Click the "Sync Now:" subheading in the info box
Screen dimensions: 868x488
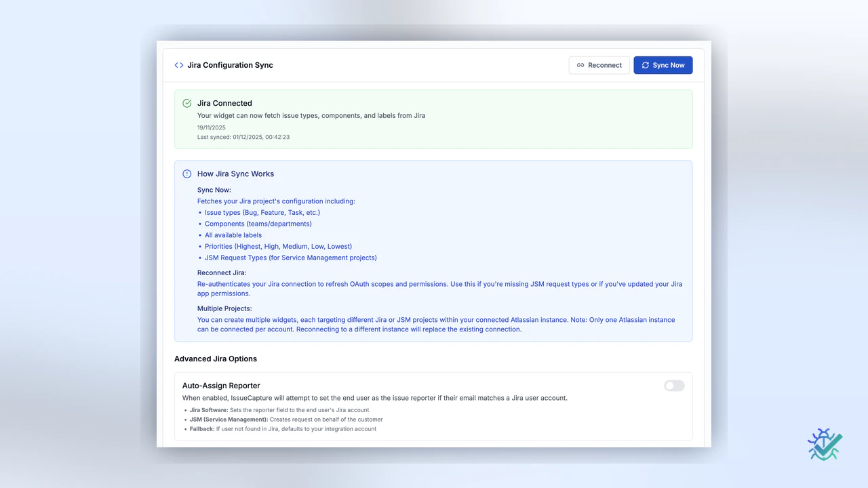(x=214, y=190)
